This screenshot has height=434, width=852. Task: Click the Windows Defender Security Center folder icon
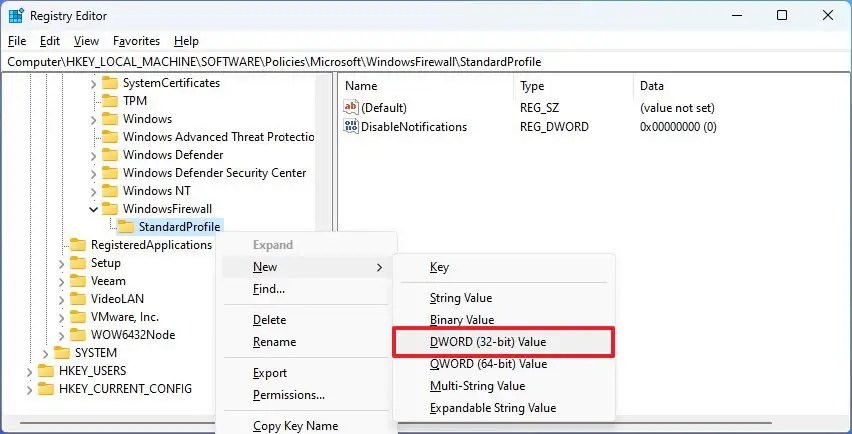pos(110,173)
